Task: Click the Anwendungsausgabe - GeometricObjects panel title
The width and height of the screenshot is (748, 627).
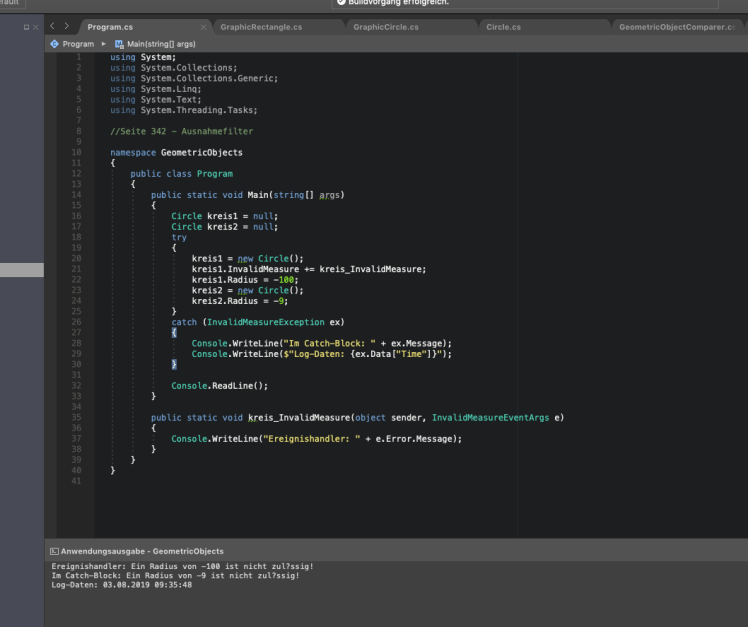Action: pos(141,551)
